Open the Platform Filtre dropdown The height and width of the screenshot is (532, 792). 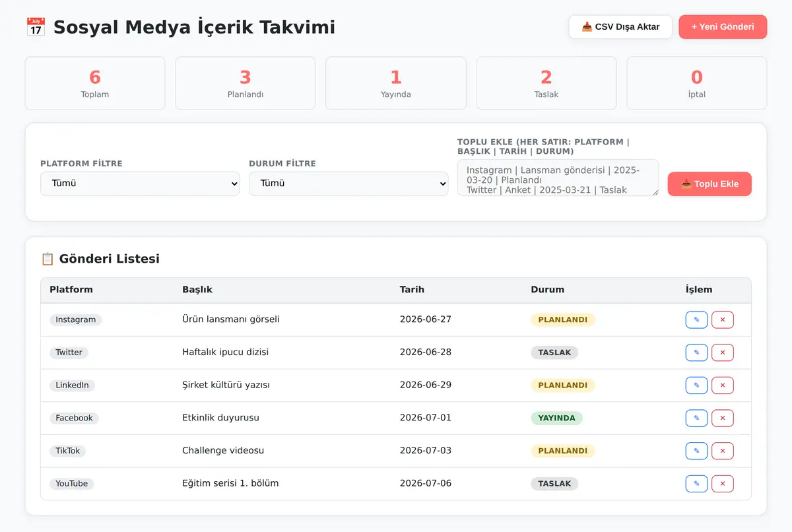point(140,183)
